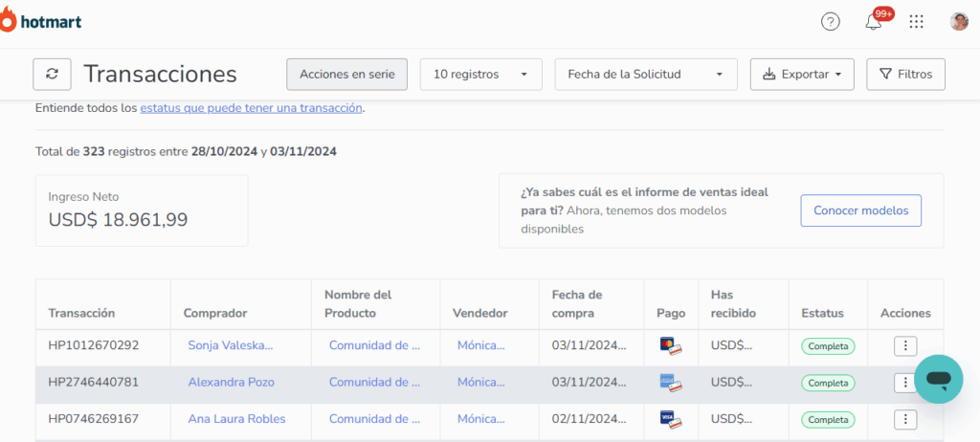
Task: Click the Mastercard payment icon for HP1012670292
Action: point(671,345)
